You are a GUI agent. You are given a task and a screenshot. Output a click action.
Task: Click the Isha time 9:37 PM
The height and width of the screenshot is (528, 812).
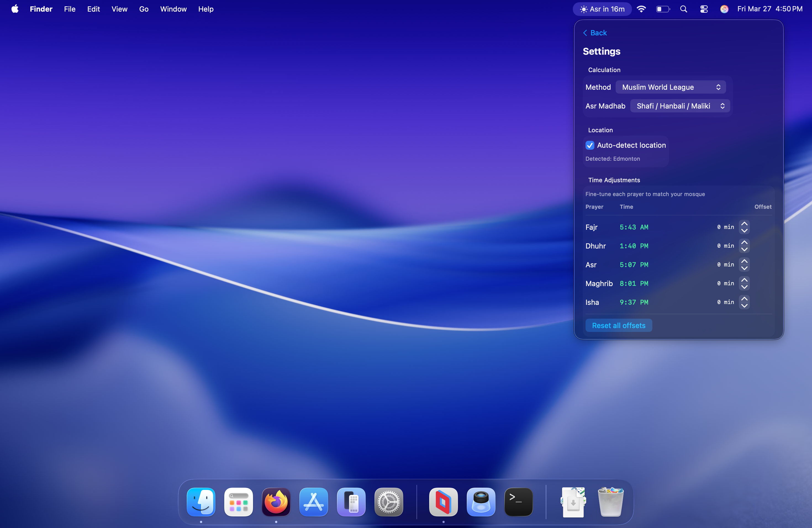point(634,302)
